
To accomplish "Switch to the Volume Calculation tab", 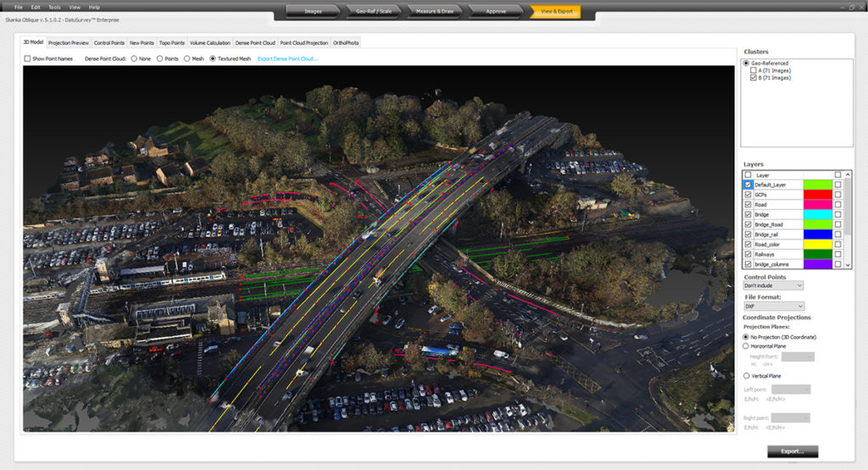I will tap(210, 42).
